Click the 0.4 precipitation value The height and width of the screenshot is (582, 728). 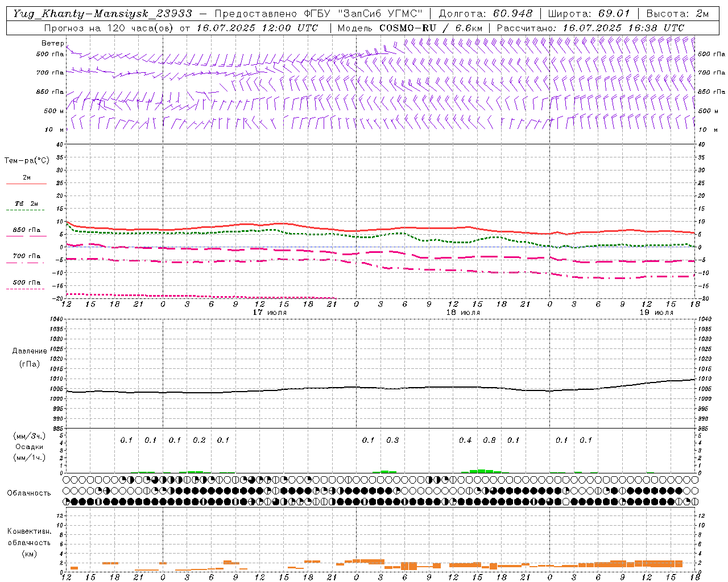point(465,440)
